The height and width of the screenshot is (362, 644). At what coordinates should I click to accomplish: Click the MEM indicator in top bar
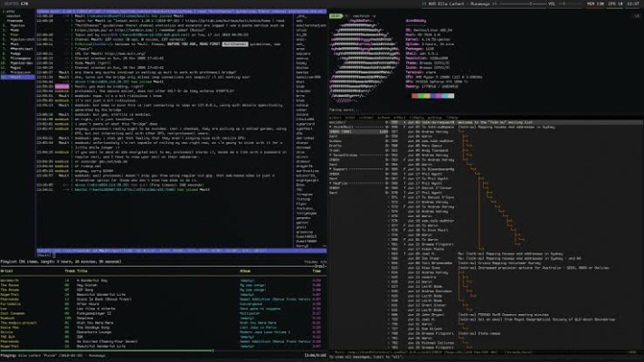click(595, 4)
